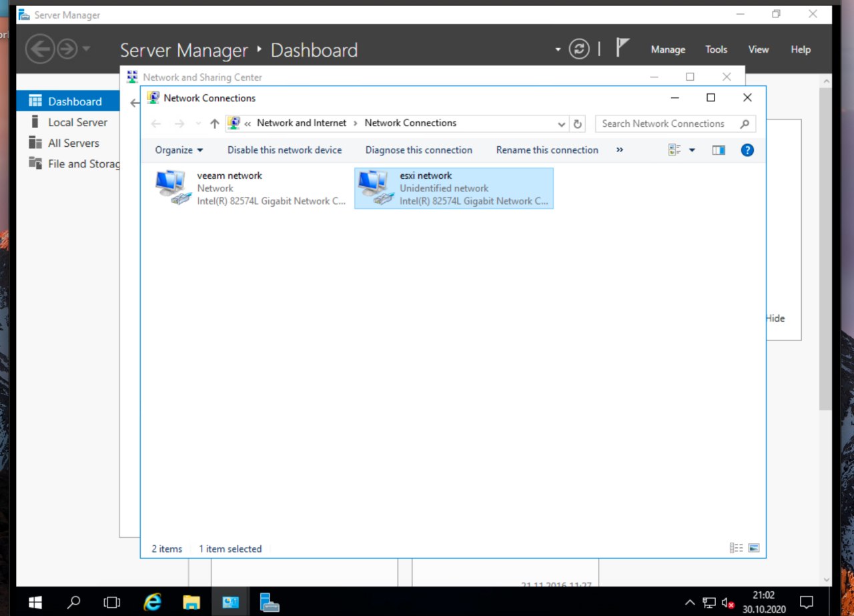The image size is (854, 616).
Task: Switch to Control Panel taskbar window
Action: click(230, 603)
